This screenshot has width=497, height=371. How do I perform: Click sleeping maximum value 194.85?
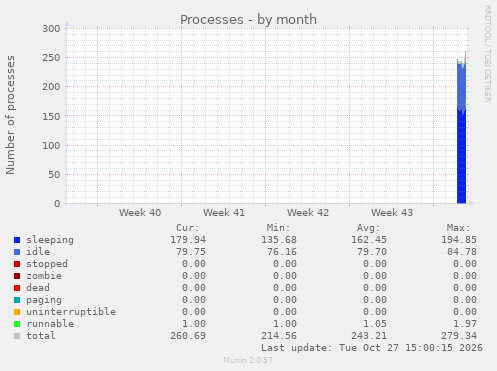(x=459, y=240)
